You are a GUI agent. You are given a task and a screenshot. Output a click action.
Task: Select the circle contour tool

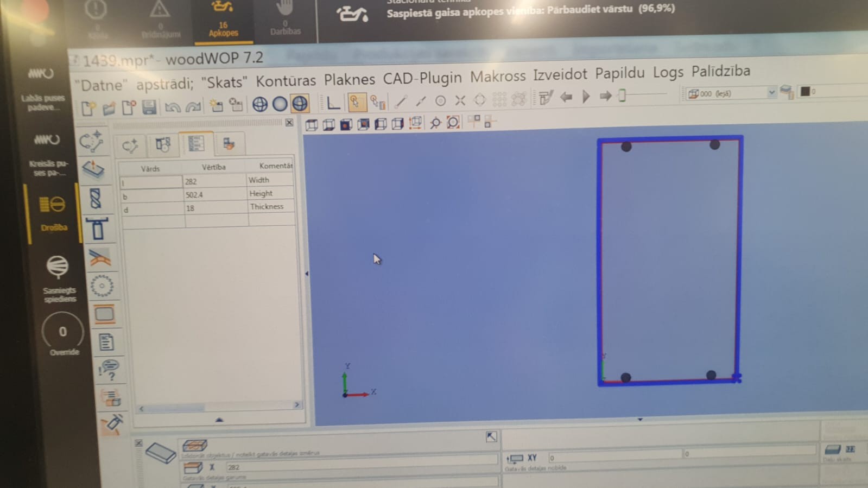[x=440, y=100]
